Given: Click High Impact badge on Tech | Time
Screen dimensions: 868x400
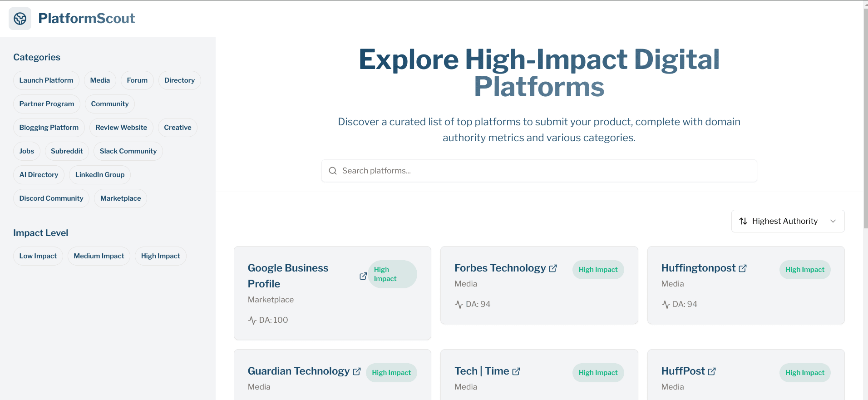Looking at the screenshot, I should tap(598, 373).
